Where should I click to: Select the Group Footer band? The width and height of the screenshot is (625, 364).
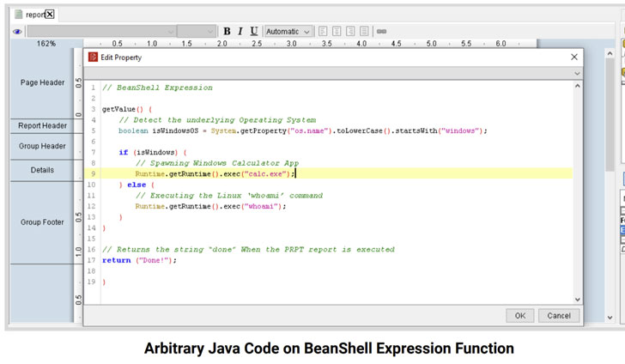42,221
